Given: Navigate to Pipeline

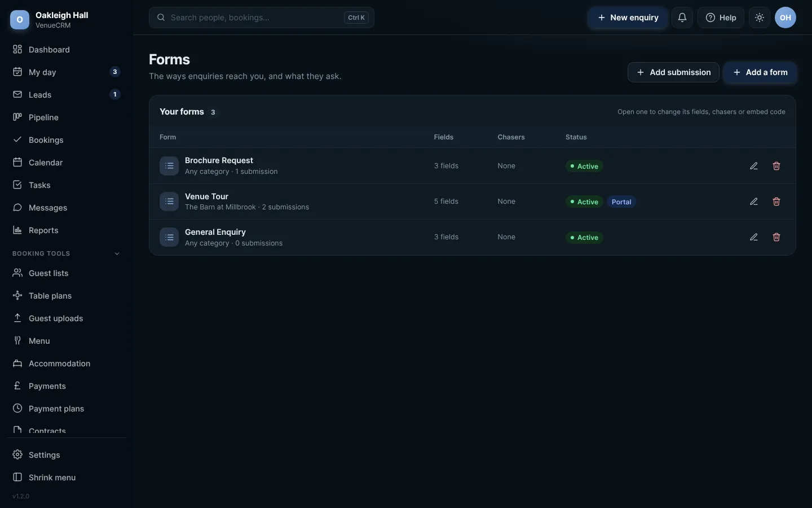Looking at the screenshot, I should pos(67,117).
